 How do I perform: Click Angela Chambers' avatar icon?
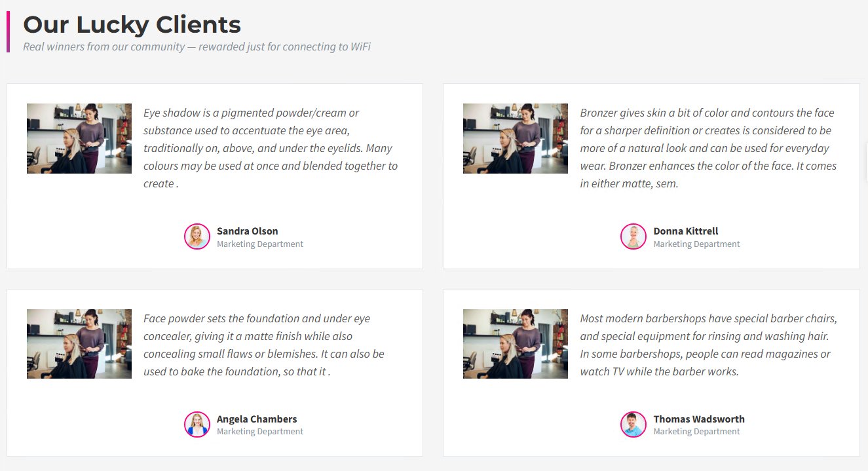(197, 424)
